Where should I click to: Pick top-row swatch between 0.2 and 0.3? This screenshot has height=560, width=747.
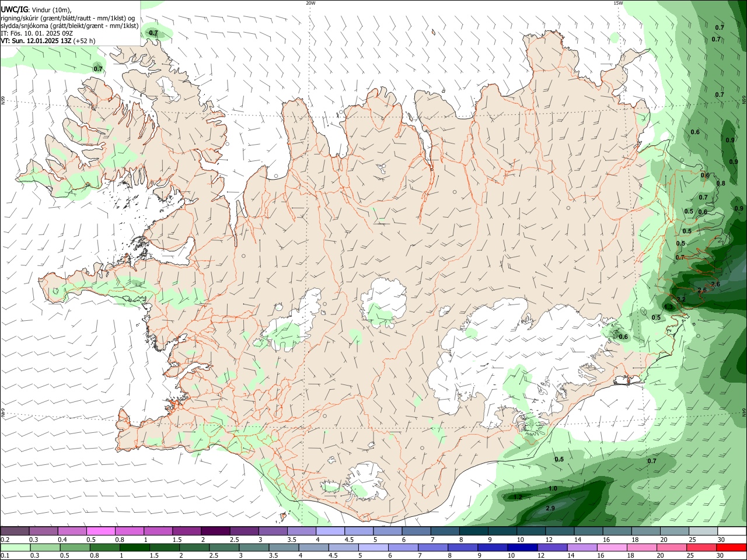(15, 531)
